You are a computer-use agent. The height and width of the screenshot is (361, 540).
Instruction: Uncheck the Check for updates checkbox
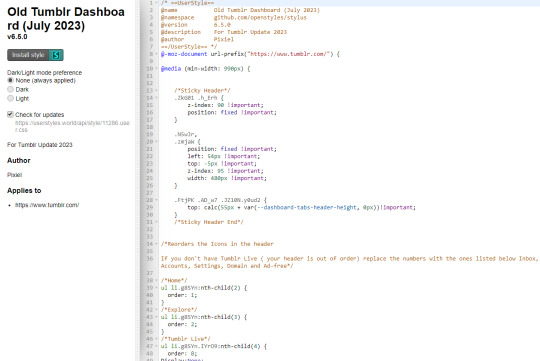point(10,114)
